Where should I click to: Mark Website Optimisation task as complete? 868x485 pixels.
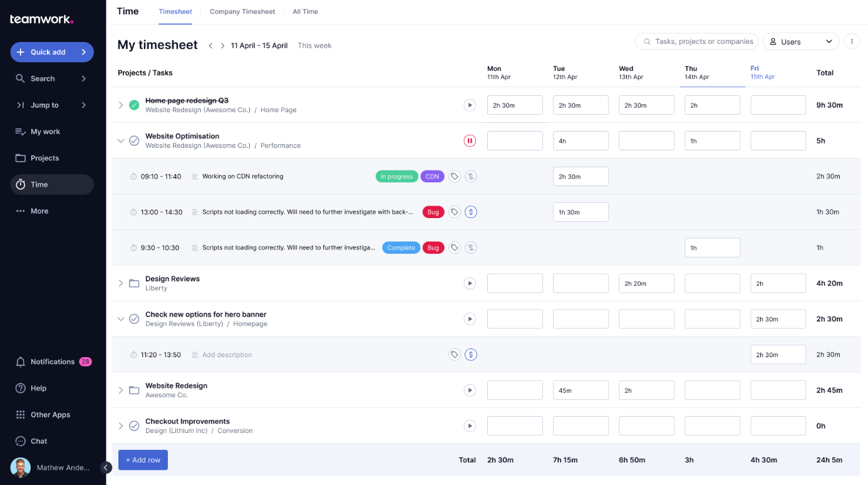[134, 141]
